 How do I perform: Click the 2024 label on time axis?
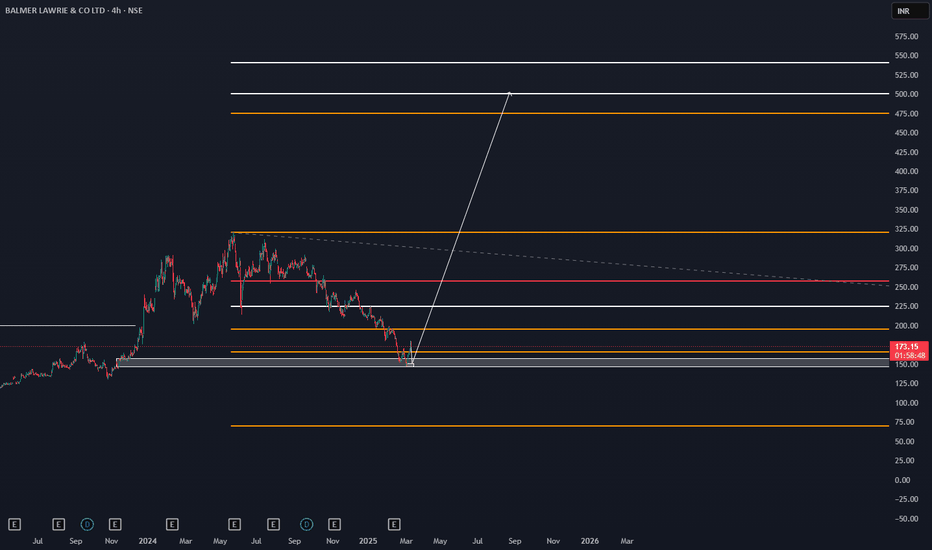(x=147, y=540)
